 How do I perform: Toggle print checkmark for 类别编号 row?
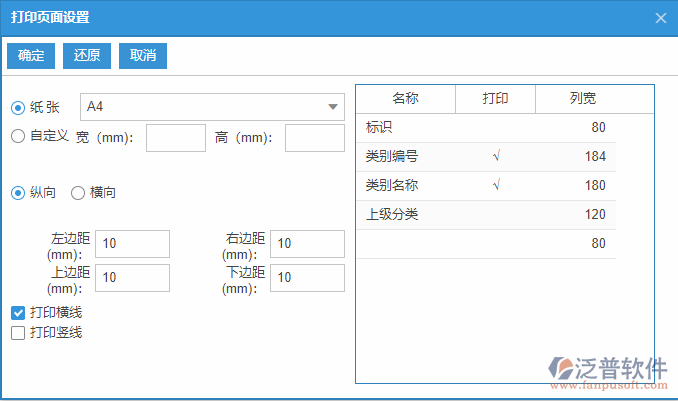tap(496, 157)
